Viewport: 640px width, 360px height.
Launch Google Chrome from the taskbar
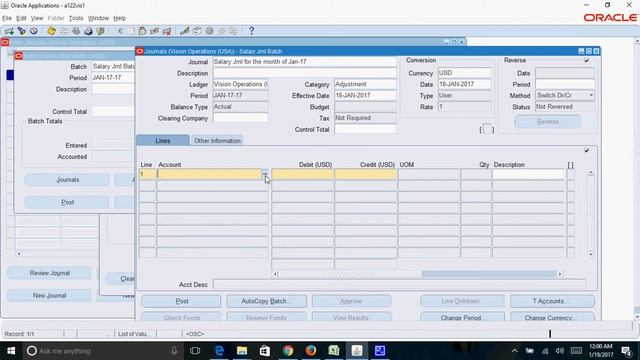[288, 351]
